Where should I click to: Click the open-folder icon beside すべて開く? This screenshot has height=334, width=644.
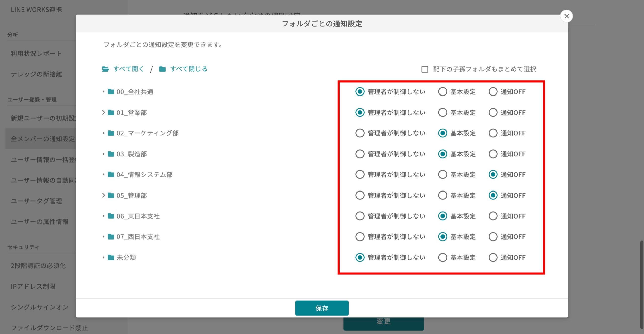(x=106, y=69)
